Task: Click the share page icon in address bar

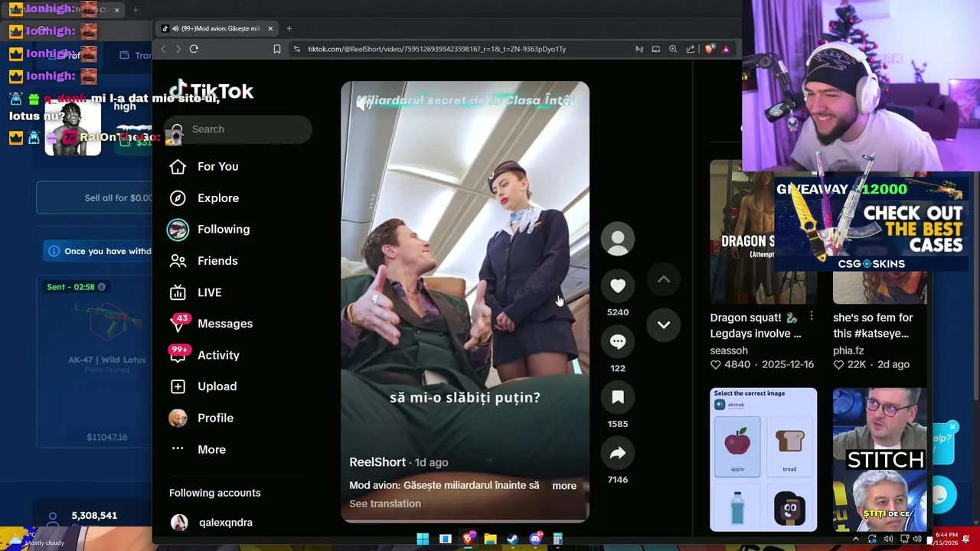Action: (x=691, y=49)
